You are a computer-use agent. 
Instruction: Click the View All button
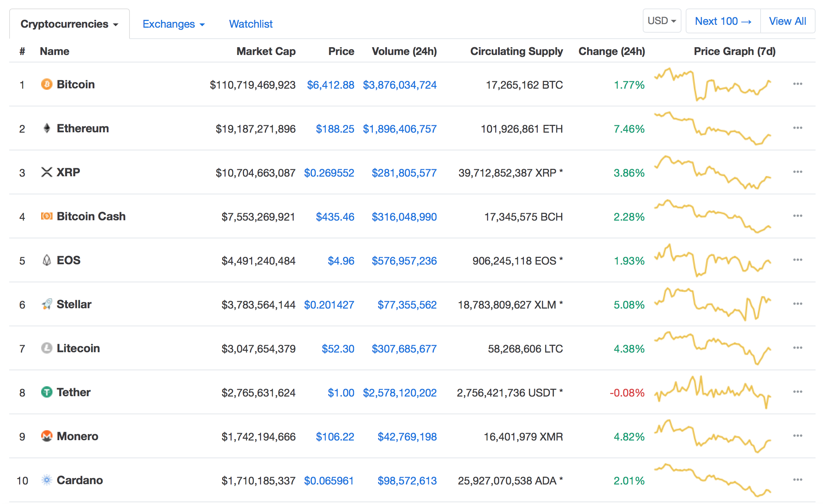[787, 21]
